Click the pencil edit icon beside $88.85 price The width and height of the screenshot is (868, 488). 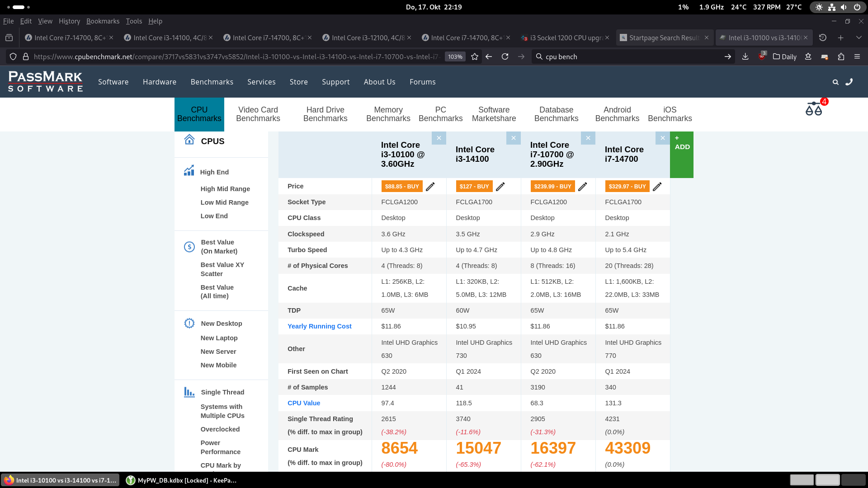pos(430,187)
